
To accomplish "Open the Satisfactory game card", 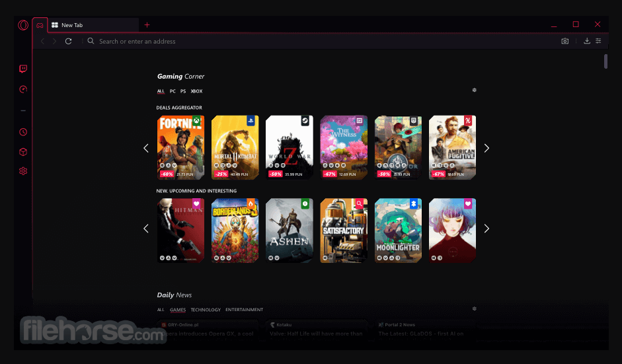I will point(344,231).
